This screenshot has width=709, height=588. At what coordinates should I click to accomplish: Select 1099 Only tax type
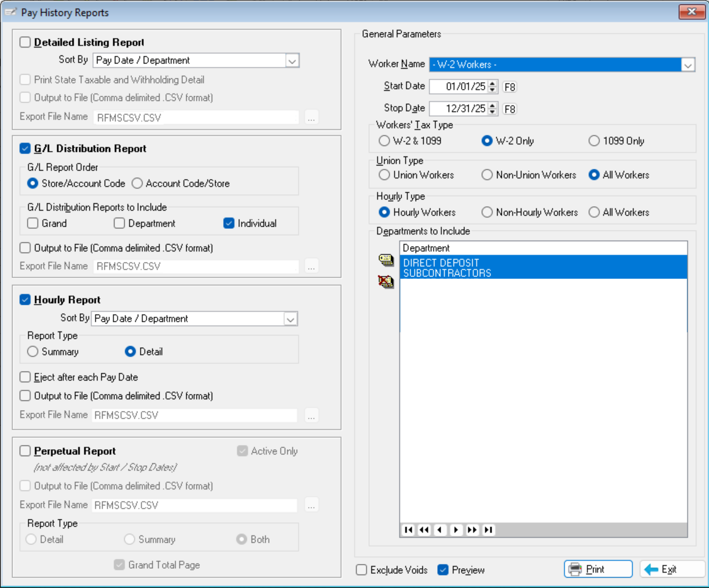click(594, 140)
